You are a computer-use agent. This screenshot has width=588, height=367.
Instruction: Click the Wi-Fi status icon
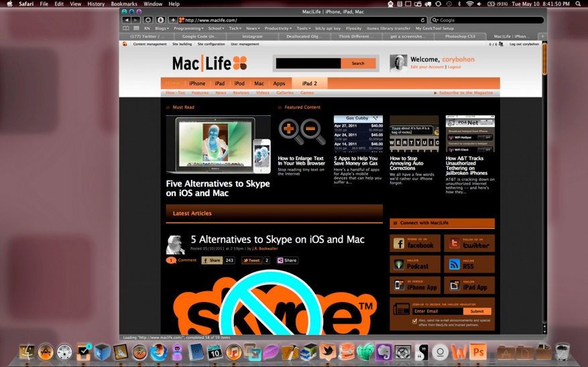click(469, 4)
